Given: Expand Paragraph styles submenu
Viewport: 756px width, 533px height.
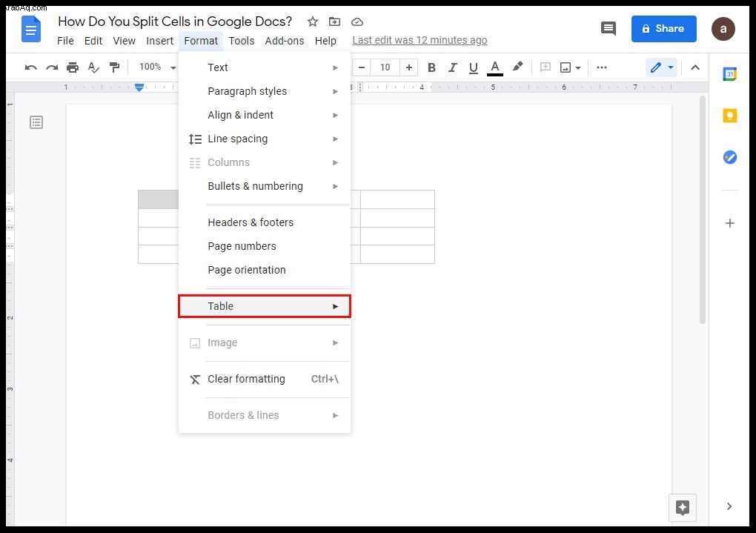Looking at the screenshot, I should 264,91.
